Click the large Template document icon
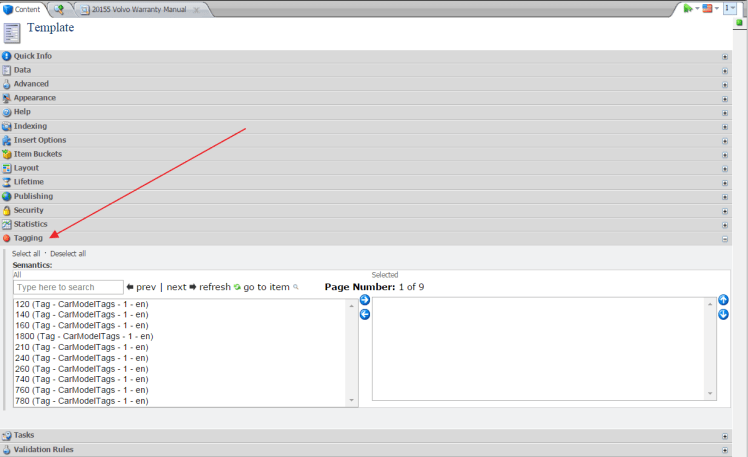The width and height of the screenshot is (748, 457). (12, 33)
